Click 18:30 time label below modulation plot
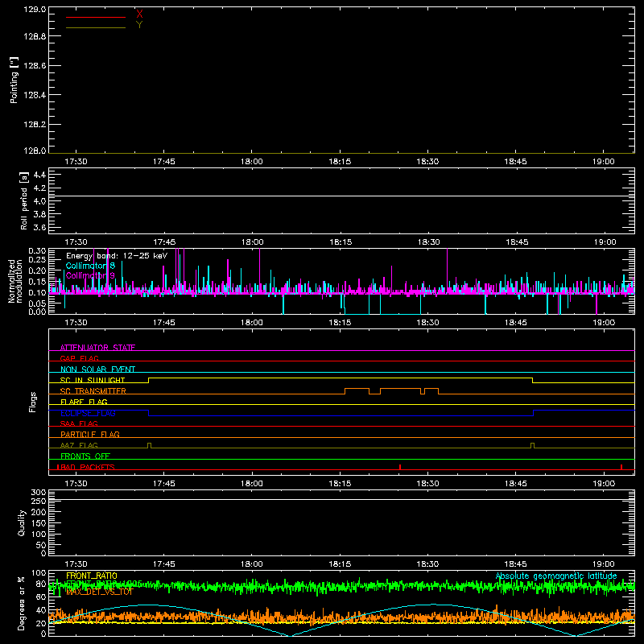644x644 pixels. pyautogui.click(x=427, y=323)
